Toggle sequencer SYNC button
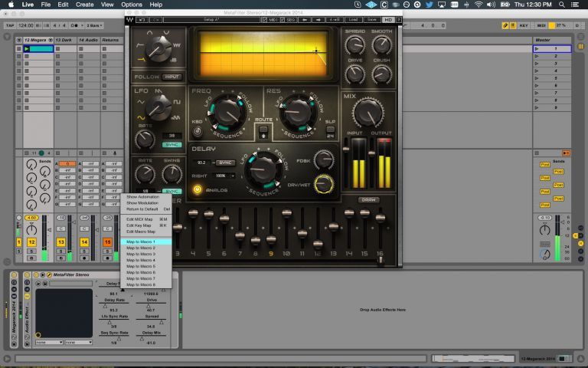This screenshot has height=368, width=588. tap(171, 191)
